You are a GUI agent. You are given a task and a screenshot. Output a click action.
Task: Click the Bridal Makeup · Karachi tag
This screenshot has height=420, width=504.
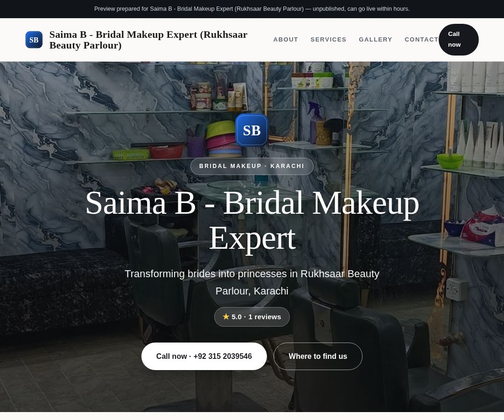252,166
